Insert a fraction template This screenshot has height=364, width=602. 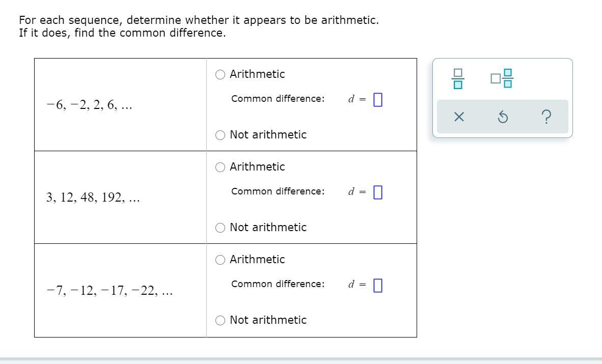tap(458, 78)
